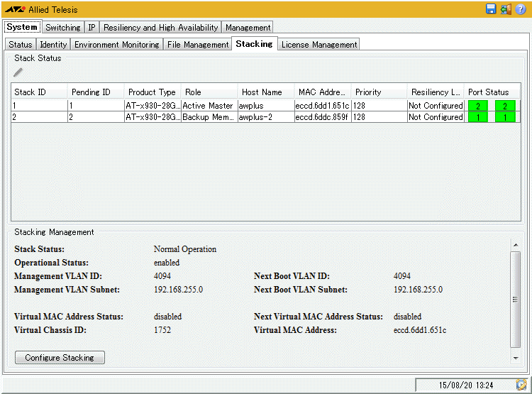Viewport: 532px width, 394px height.
Task: Switch to the Switching tab
Action: click(x=62, y=27)
